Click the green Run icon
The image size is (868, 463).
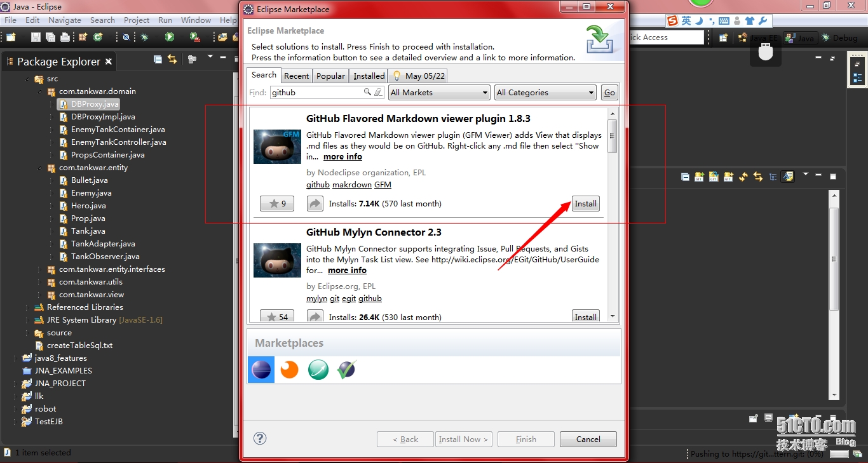point(170,37)
